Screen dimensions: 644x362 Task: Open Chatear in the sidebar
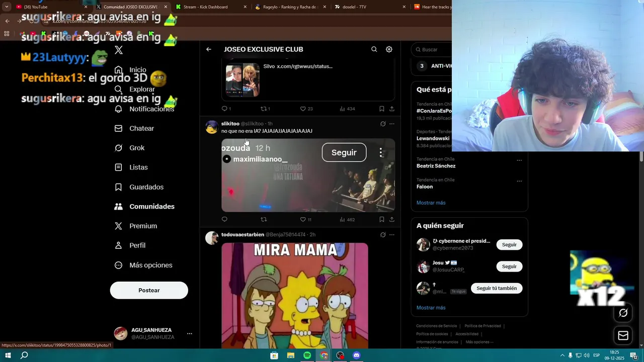134,129
